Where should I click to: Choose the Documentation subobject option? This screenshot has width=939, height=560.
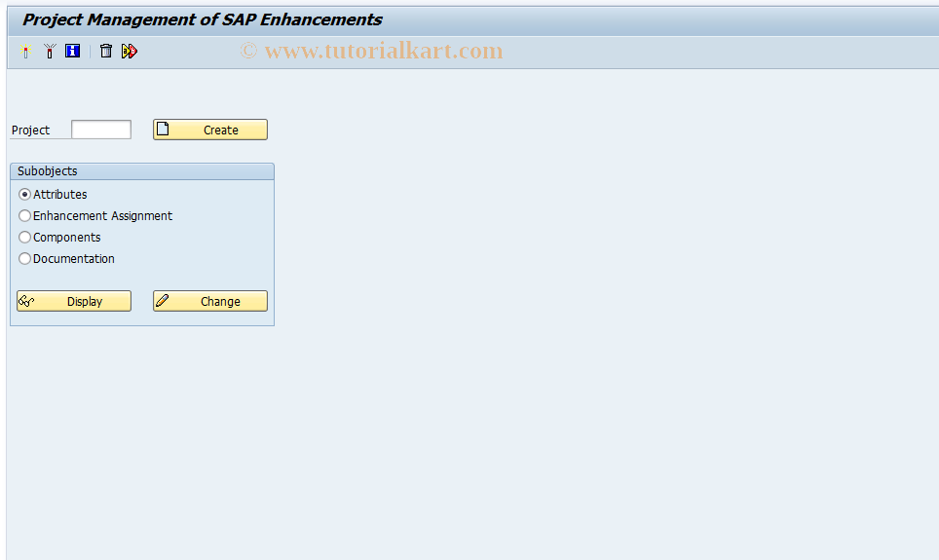click(24, 259)
